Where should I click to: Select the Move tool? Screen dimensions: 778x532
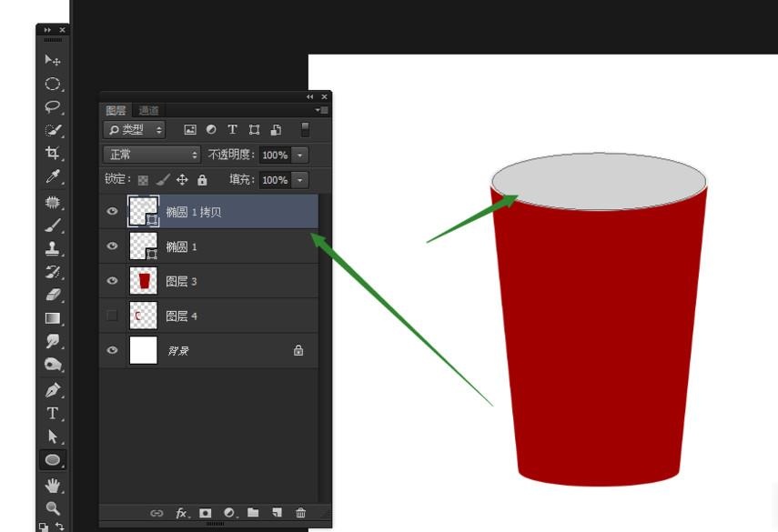pyautogui.click(x=53, y=60)
